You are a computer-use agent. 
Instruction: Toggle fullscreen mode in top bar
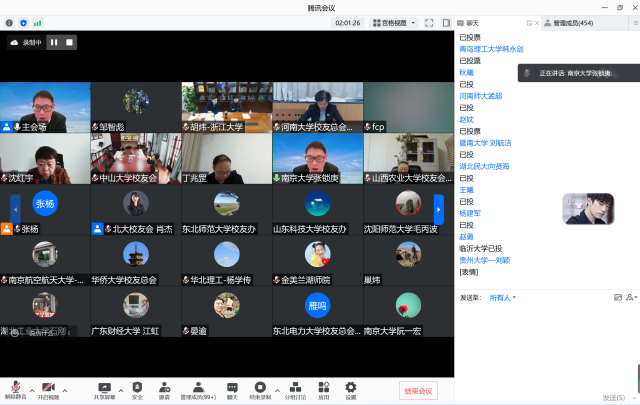[429, 22]
